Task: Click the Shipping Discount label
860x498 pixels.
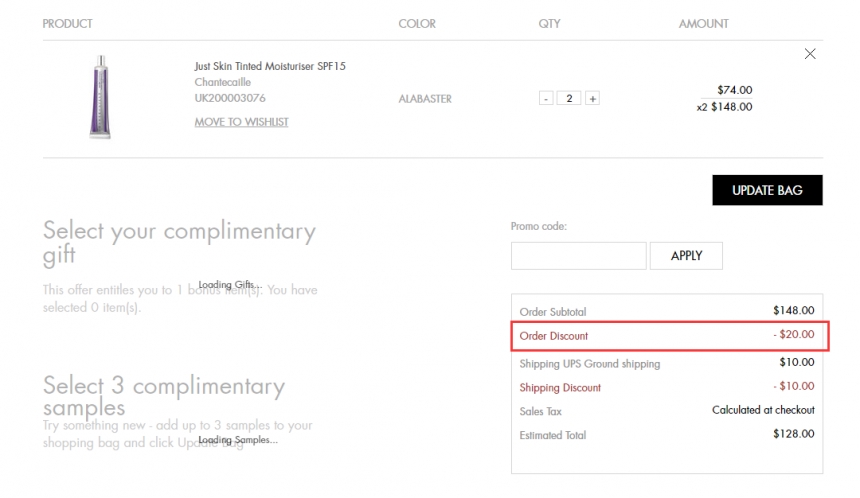Action: pyautogui.click(x=560, y=388)
